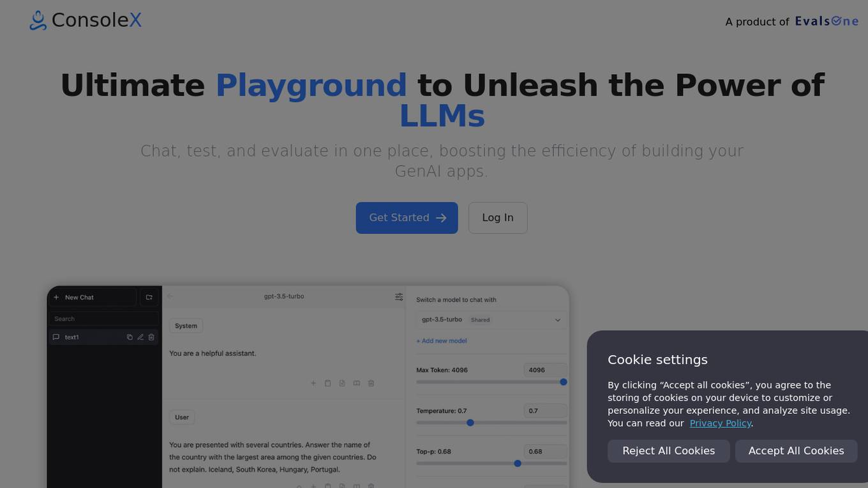Click the document icon under the System message

[342, 383]
